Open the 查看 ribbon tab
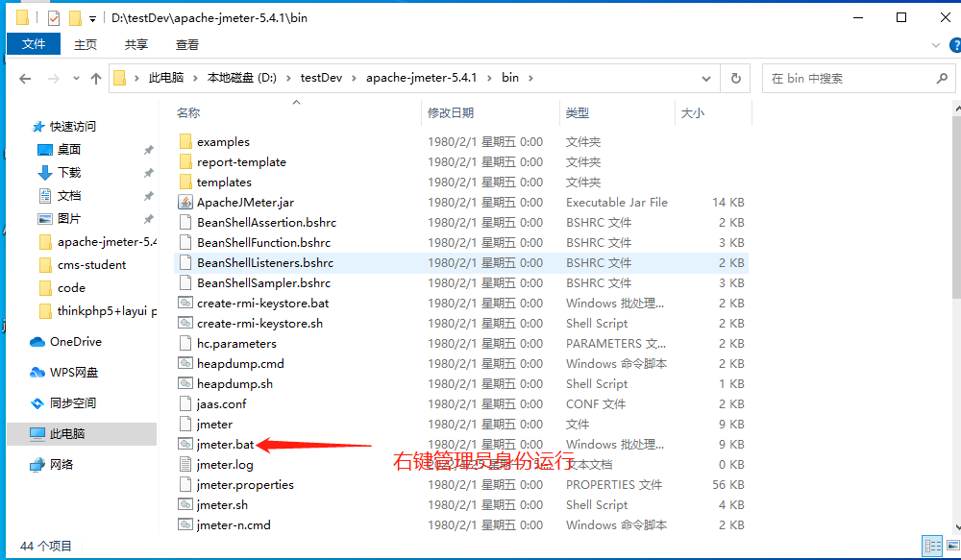This screenshot has width=961, height=560. (x=187, y=44)
